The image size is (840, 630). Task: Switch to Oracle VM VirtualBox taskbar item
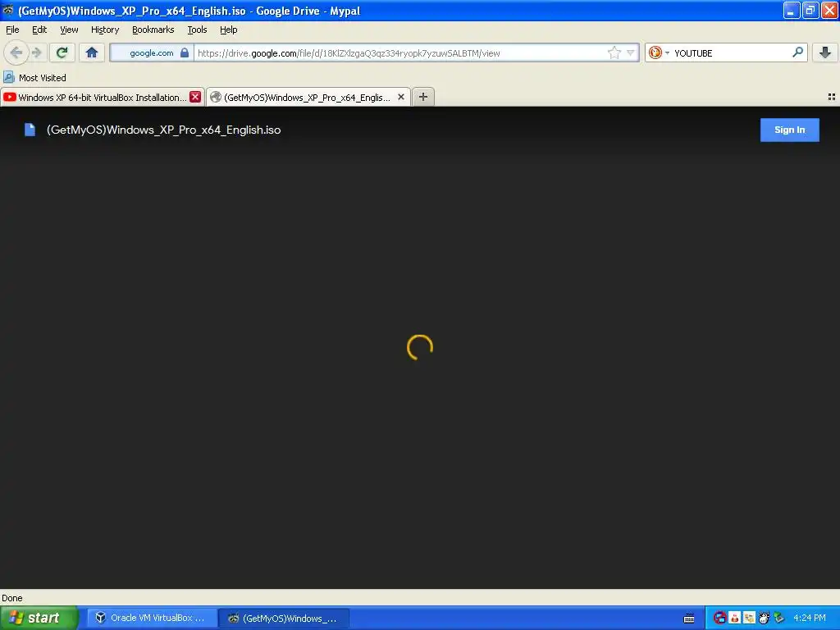(x=152, y=618)
